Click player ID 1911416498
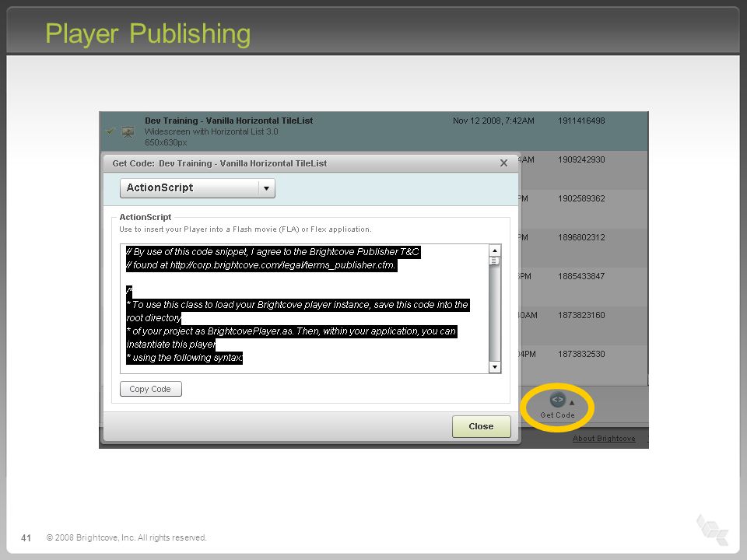This screenshot has height=560, width=747. pos(581,121)
